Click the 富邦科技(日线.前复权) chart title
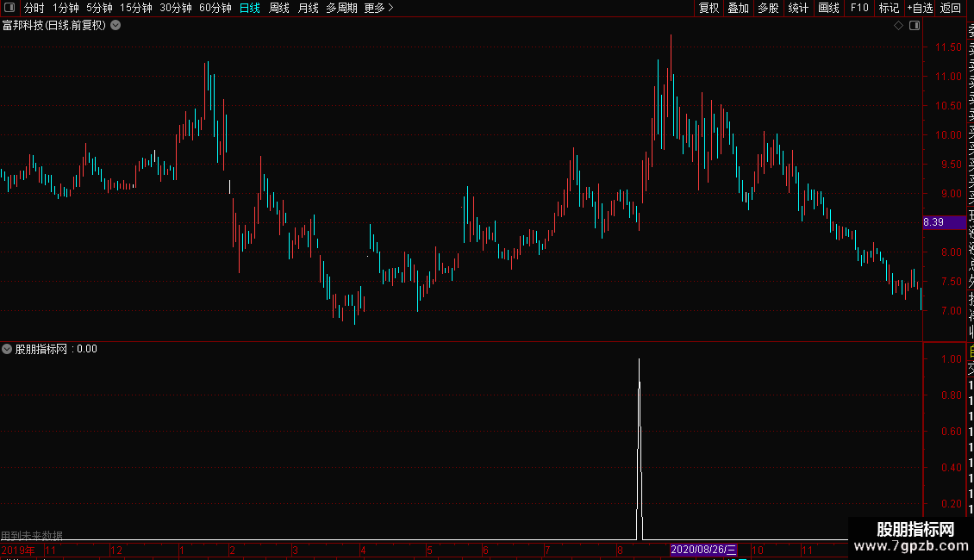The height and width of the screenshot is (560, 974). click(54, 26)
